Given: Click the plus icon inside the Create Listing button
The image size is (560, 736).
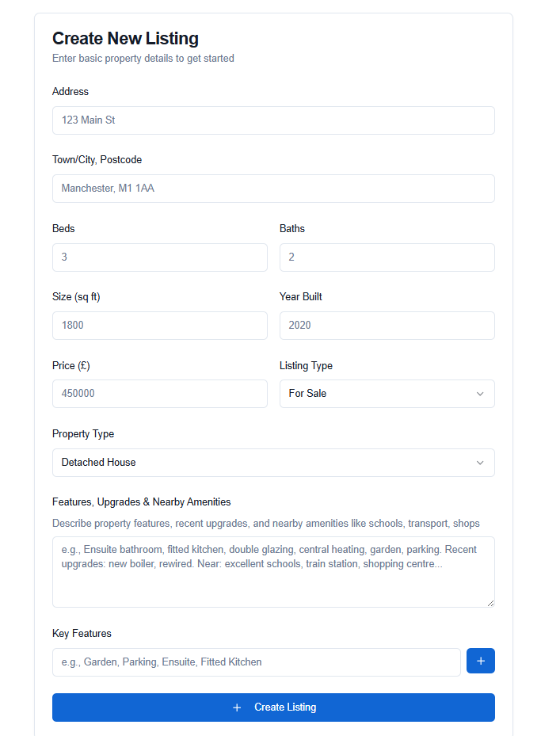Looking at the screenshot, I should click(x=237, y=707).
